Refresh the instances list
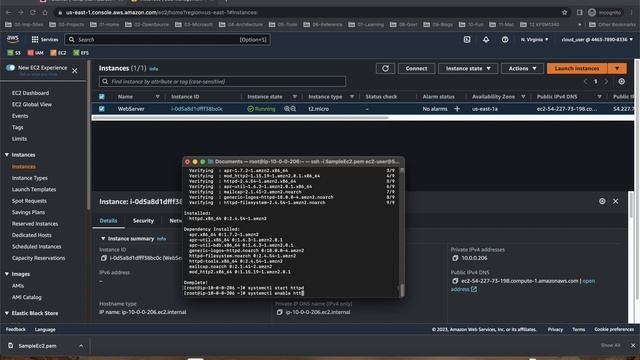Image resolution: width=640 pixels, height=360 pixels. coord(385,68)
